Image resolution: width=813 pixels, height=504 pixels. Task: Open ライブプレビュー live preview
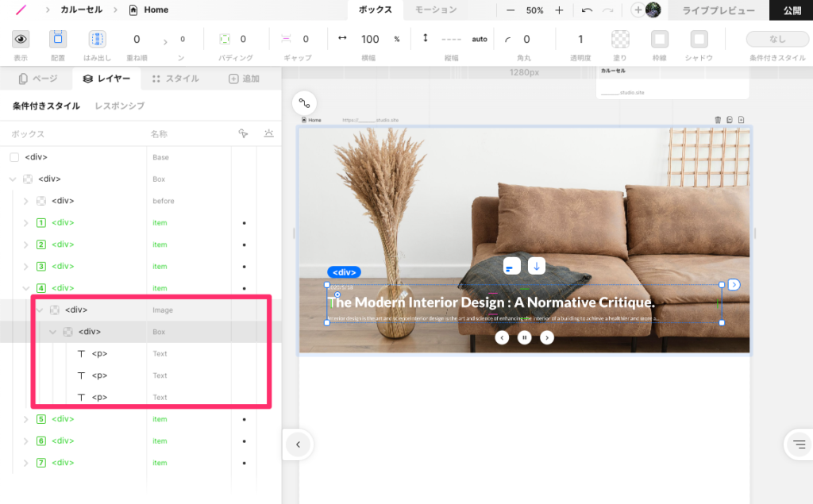tap(718, 10)
